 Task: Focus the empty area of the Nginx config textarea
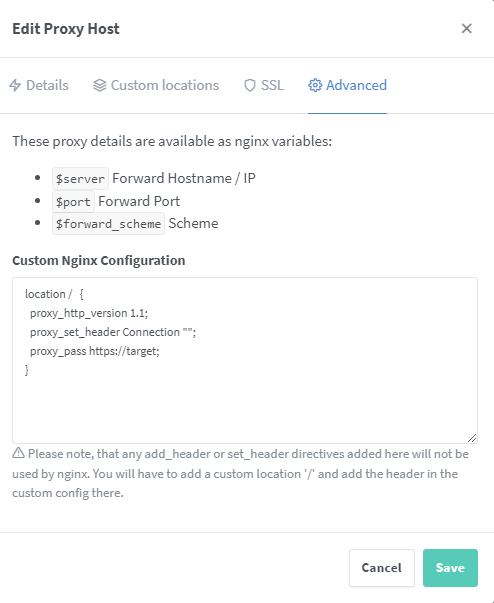coord(245,408)
